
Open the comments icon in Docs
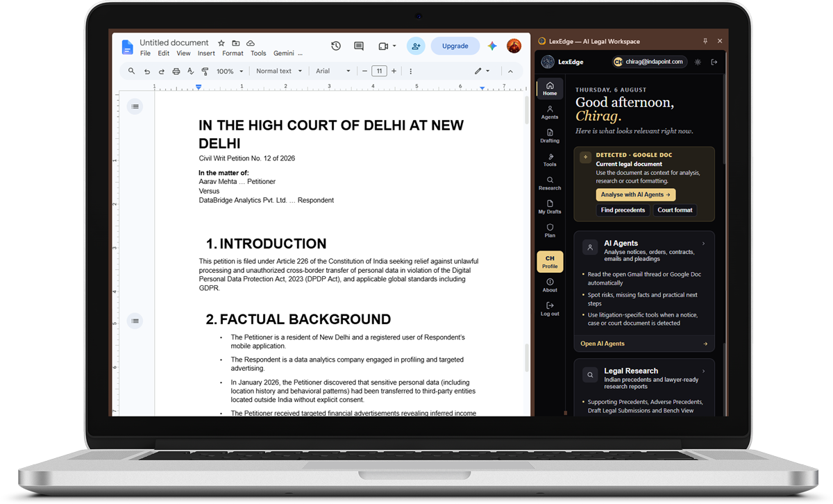359,46
